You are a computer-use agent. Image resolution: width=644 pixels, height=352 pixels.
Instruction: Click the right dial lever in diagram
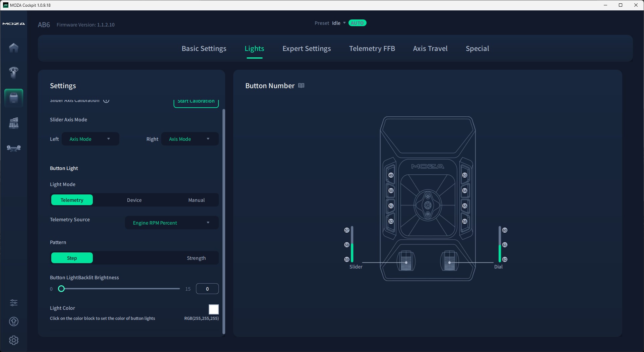tap(449, 260)
